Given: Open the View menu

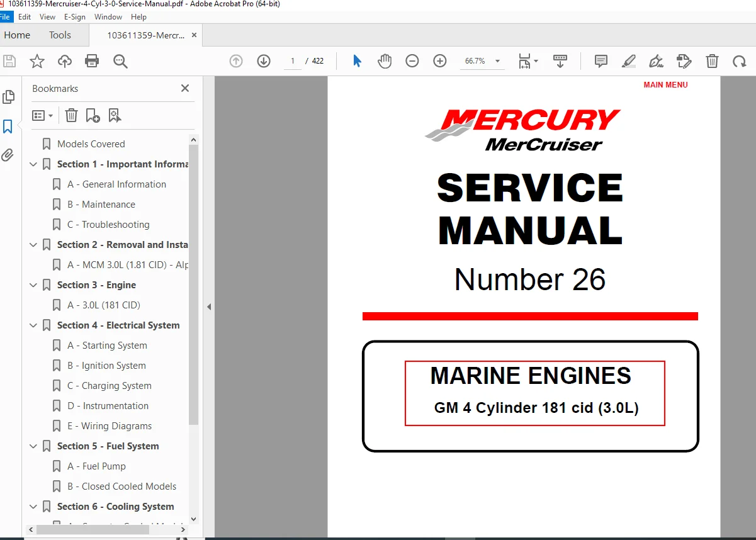Looking at the screenshot, I should (x=47, y=17).
